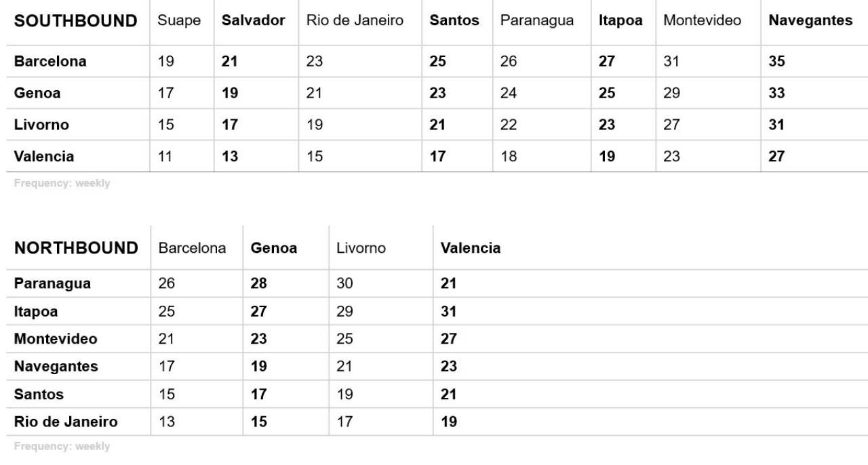The width and height of the screenshot is (868, 465).
Task: Select the Suape column header
Action: 179,20
